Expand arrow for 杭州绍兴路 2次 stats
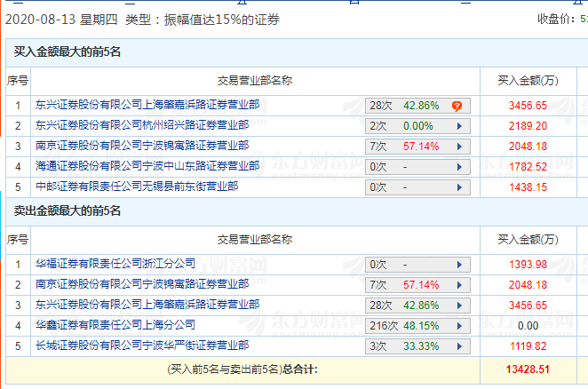The width and height of the screenshot is (588, 389). pos(459,126)
